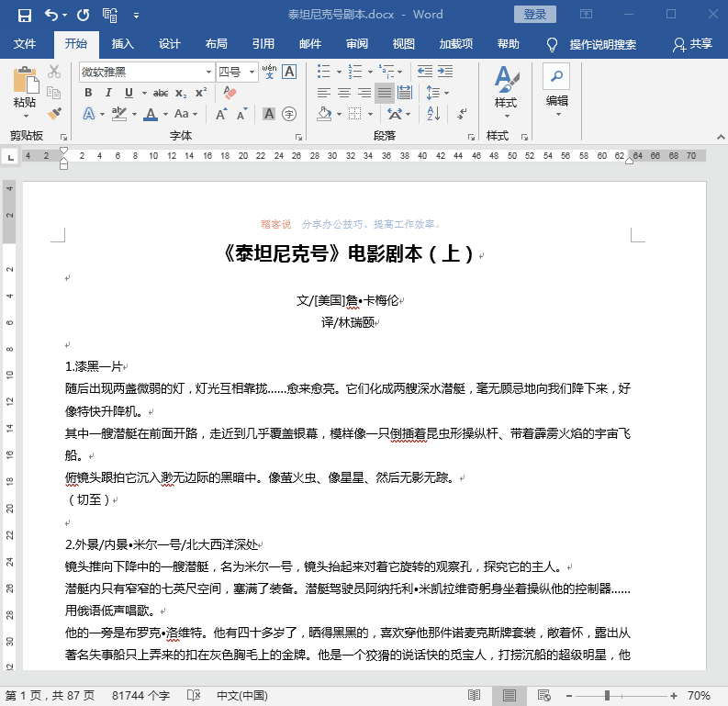Click the Login (登录) button
728x706 pixels.
pos(535,15)
